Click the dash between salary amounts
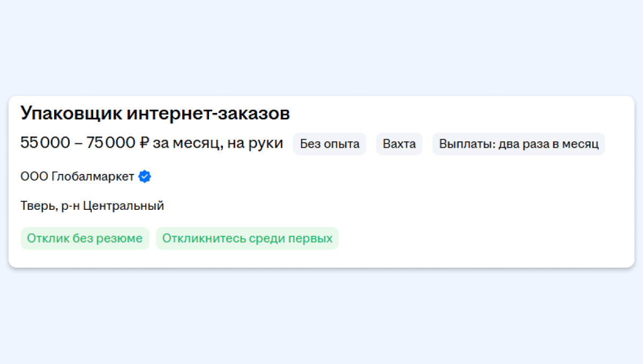The image size is (643, 364). 78,143
